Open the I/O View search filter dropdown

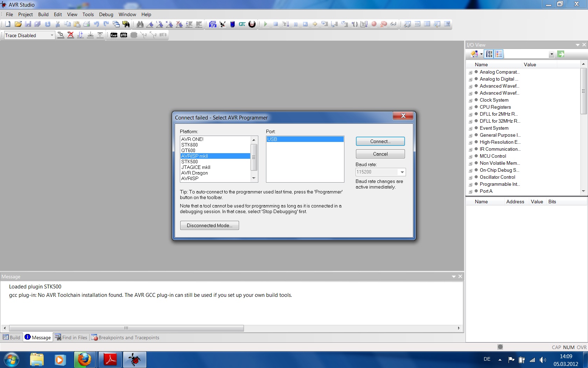(x=552, y=54)
